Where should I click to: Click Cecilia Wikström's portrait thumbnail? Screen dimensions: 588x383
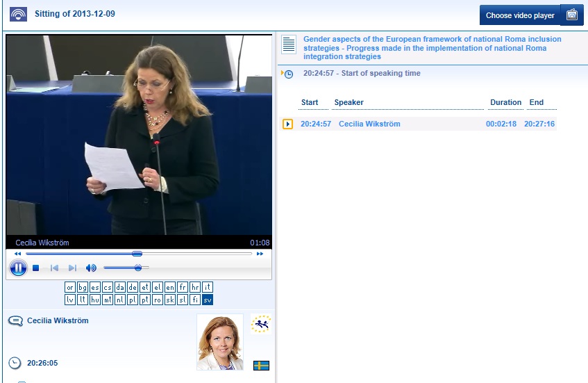click(219, 342)
